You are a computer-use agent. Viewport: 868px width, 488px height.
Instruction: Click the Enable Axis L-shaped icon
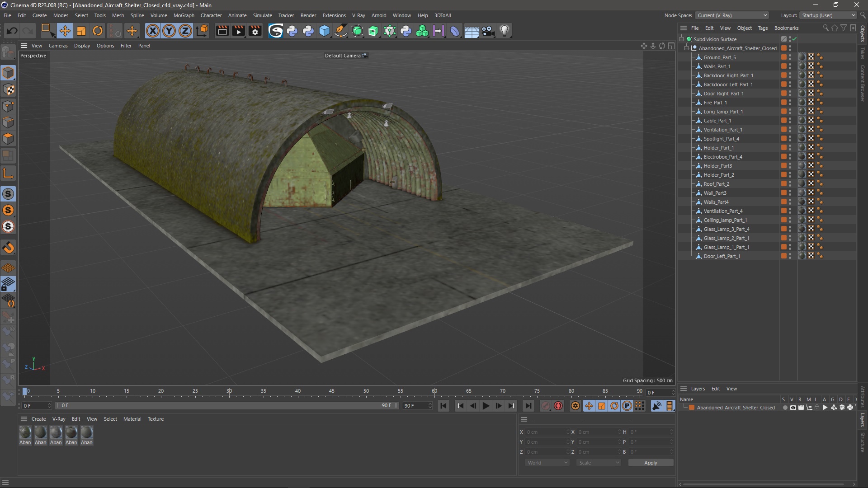click(8, 173)
